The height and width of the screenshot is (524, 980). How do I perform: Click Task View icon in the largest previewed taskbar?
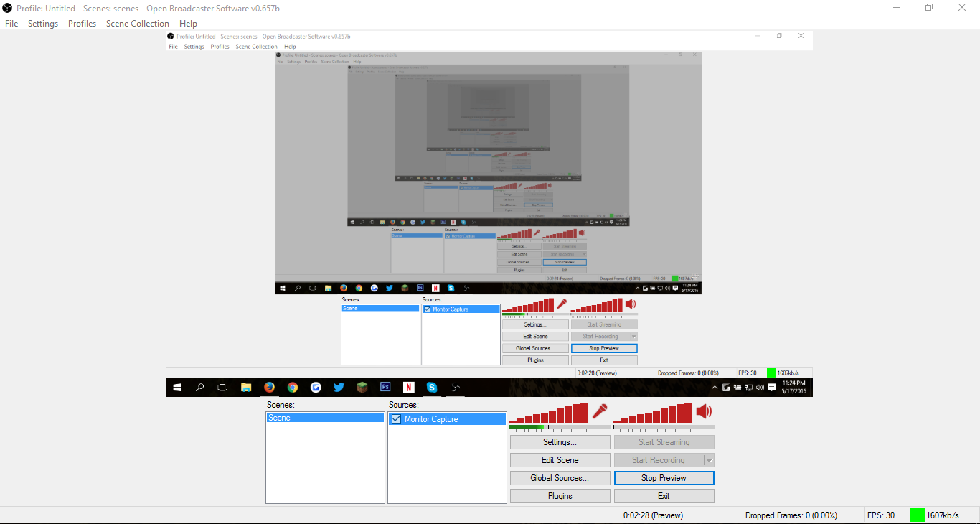pyautogui.click(x=222, y=387)
